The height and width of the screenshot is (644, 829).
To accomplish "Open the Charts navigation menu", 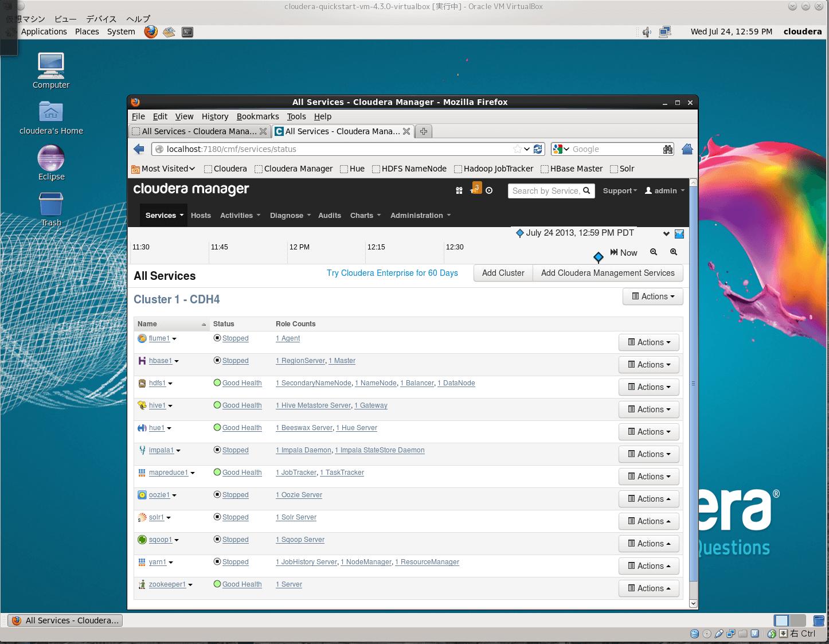I will click(x=365, y=216).
